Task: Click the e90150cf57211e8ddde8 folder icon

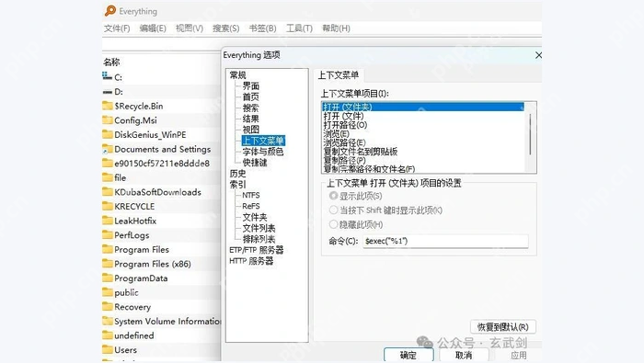Action: coord(108,164)
